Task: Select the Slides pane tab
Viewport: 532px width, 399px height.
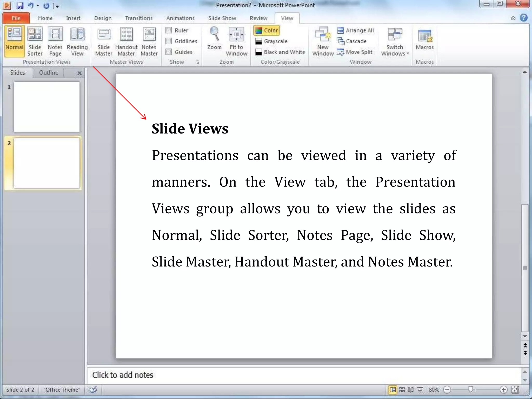Action: click(x=17, y=73)
